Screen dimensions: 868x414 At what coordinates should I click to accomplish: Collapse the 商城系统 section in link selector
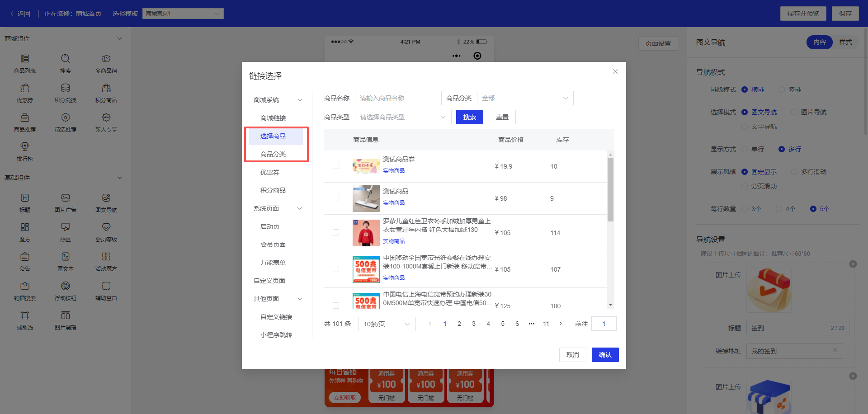[300, 100]
